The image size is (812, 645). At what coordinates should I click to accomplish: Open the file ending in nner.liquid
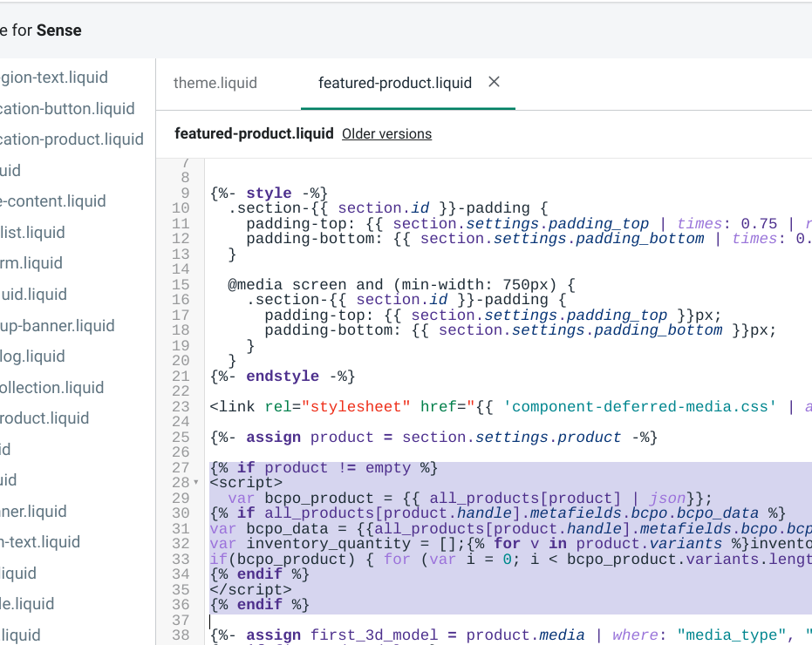(33, 511)
